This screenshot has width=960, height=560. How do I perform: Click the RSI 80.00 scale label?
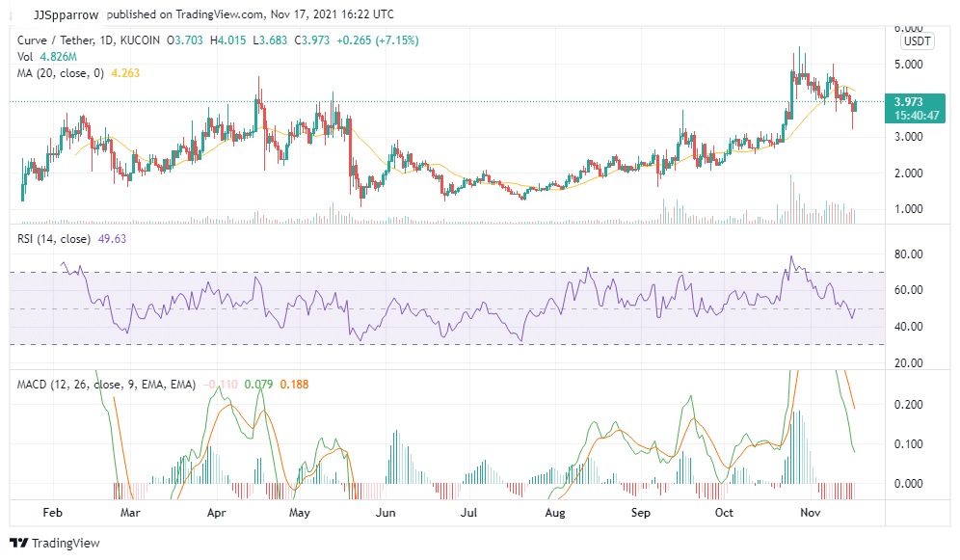click(909, 254)
